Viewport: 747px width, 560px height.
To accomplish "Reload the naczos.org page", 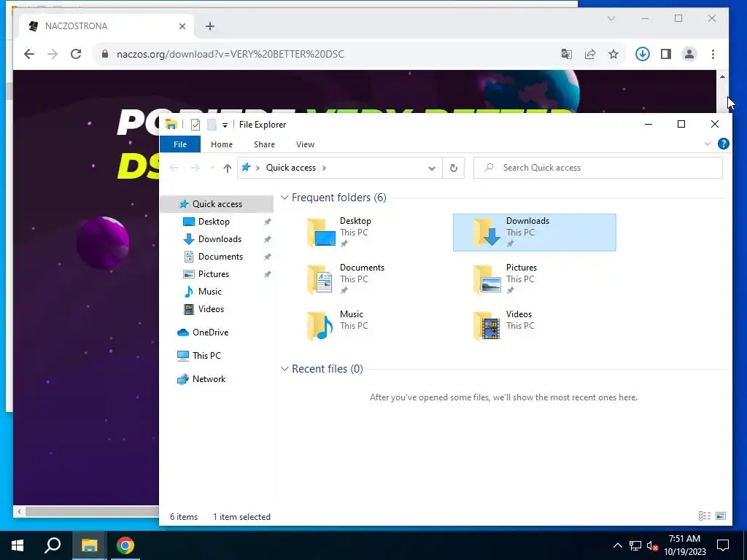I will pos(76,54).
